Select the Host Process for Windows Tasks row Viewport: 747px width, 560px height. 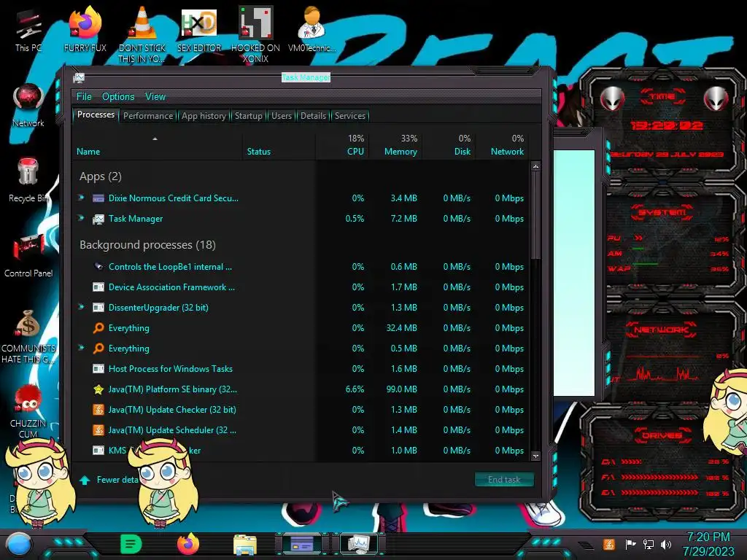point(301,368)
